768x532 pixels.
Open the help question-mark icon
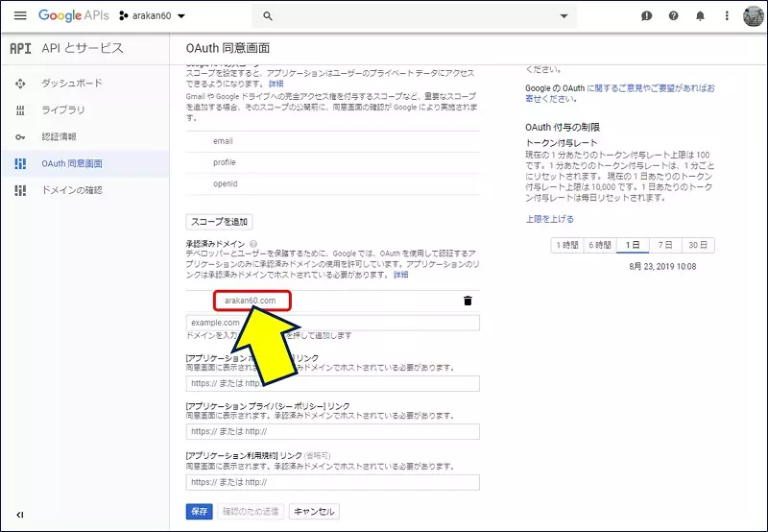click(x=674, y=15)
